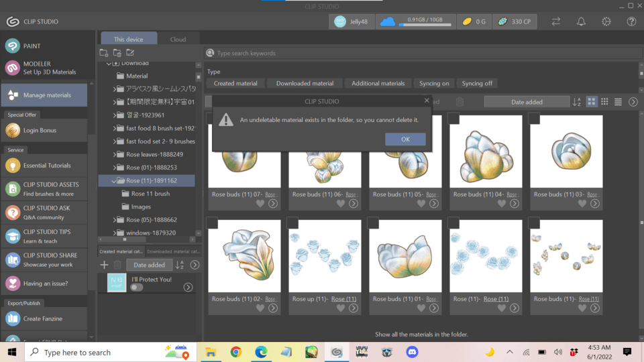Open CLIP STUDIO ASSETS
The image size is (644, 362).
(x=44, y=189)
